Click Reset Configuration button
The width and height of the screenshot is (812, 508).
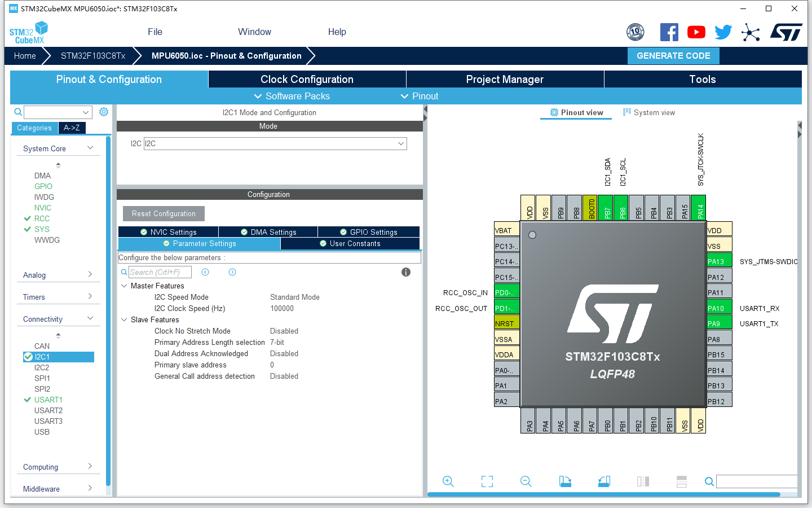(164, 213)
